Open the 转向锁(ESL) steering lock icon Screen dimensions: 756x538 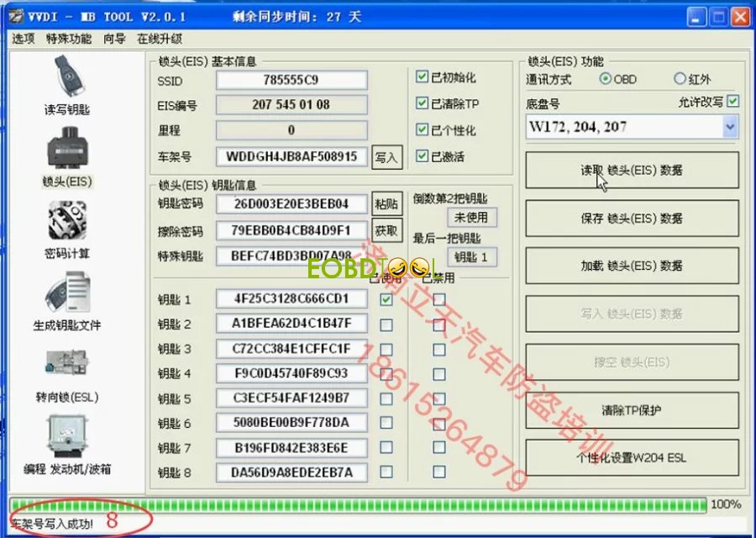coord(67,363)
